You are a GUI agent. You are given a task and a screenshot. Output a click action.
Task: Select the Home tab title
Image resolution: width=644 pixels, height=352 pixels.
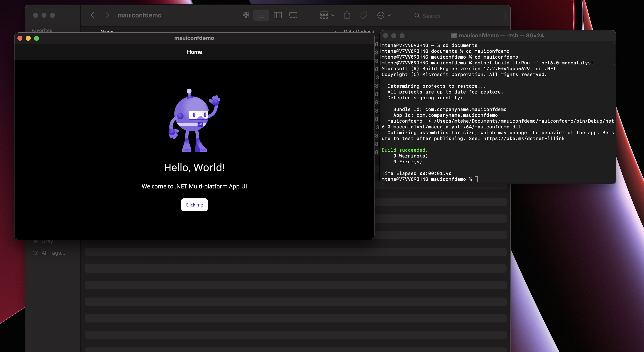coord(194,52)
